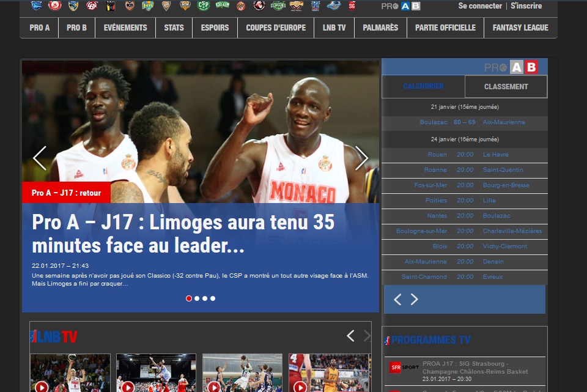Select Pro A in the calendar widget
This screenshot has width=587, height=392.
(517, 67)
